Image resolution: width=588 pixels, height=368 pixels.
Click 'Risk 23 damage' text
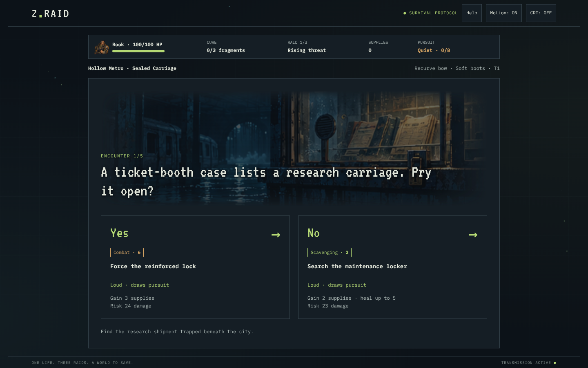[328, 306]
